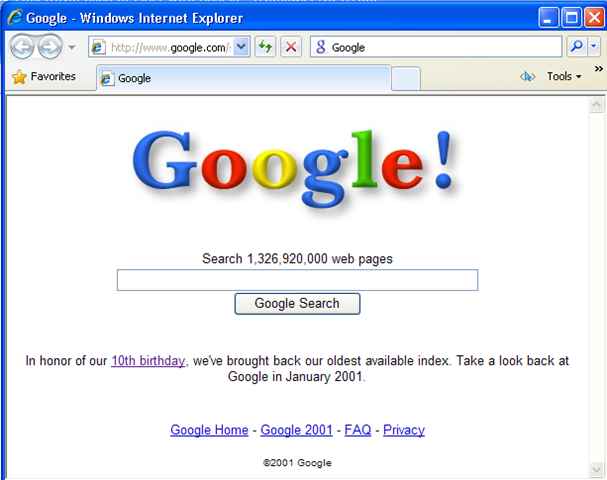
Task: Refresh the page using green arrows icon
Action: tap(265, 47)
